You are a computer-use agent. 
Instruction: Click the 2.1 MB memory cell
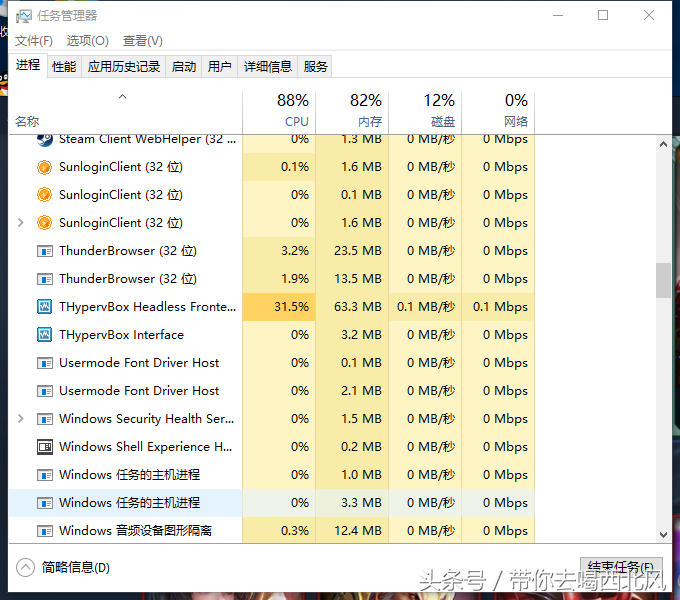click(352, 391)
